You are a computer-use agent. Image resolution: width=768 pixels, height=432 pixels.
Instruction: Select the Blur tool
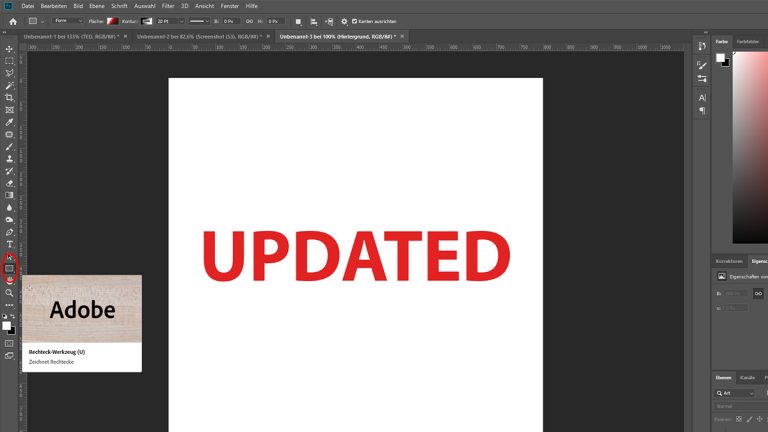[9, 208]
